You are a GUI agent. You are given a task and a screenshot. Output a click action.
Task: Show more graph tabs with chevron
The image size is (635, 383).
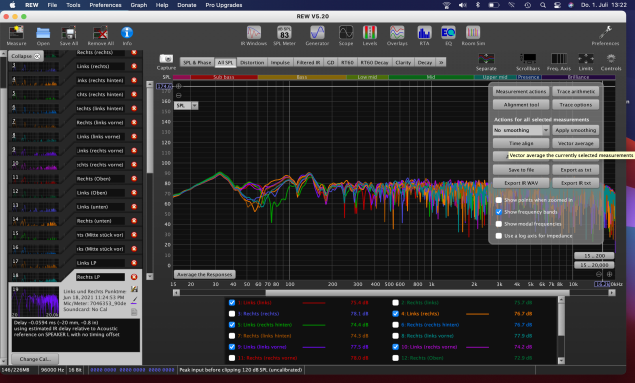441,62
